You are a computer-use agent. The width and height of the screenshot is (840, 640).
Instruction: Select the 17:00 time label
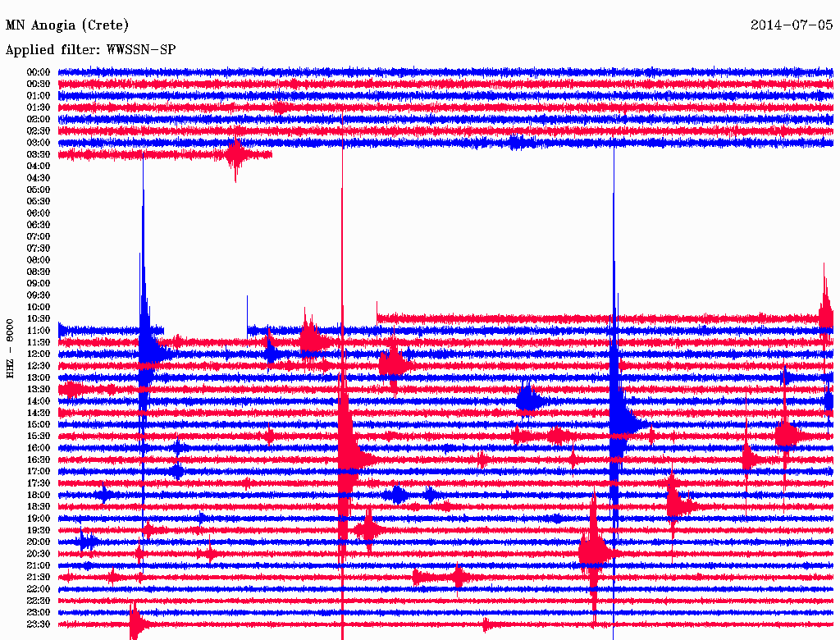[x=38, y=471]
